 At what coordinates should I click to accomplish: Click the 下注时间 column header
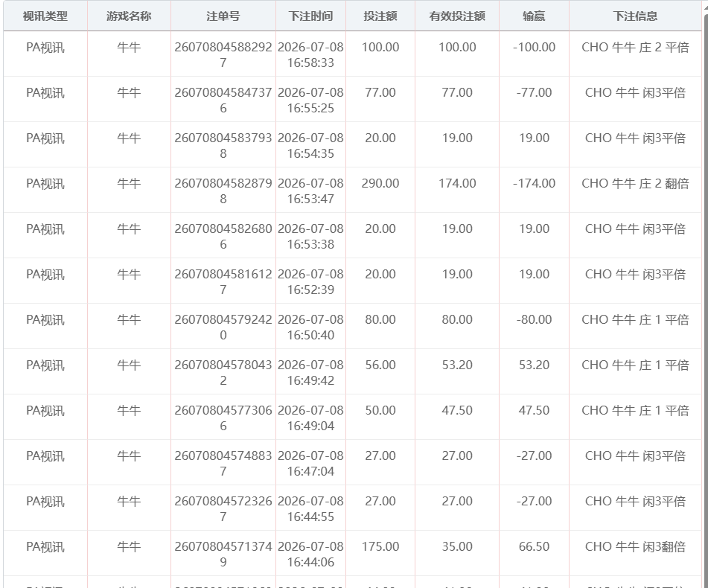310,16
